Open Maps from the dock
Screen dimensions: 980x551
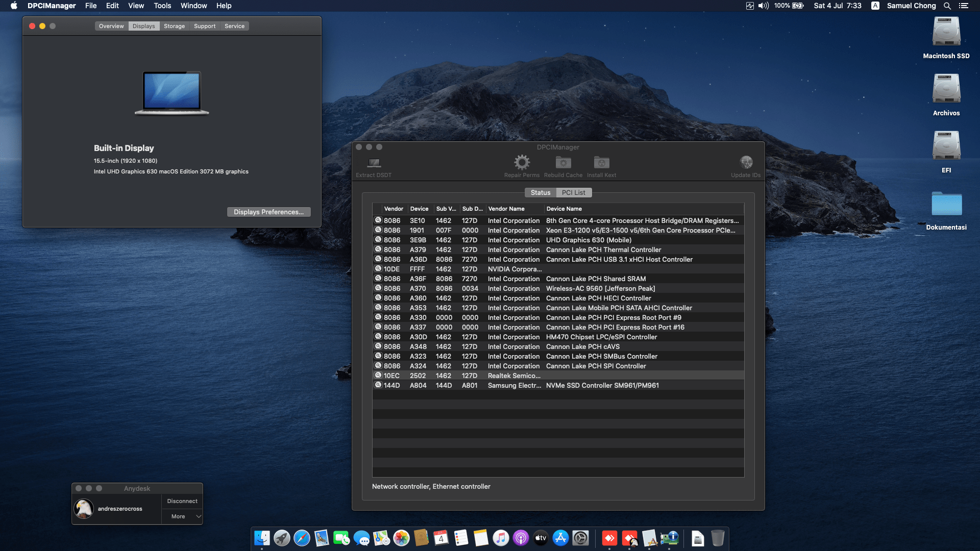click(381, 538)
